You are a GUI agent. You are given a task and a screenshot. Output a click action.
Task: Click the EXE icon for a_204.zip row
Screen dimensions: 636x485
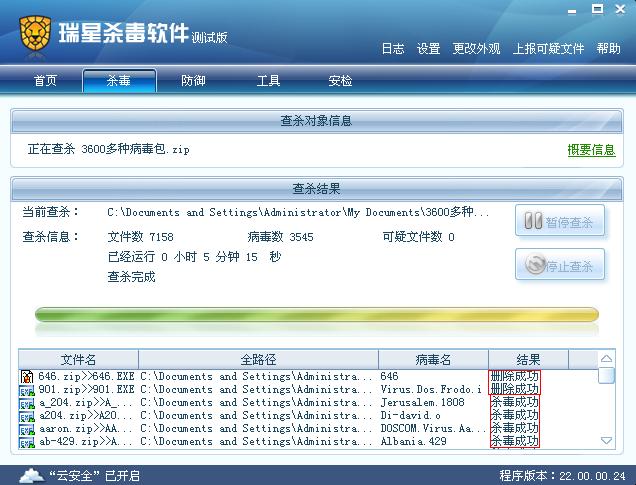click(x=27, y=403)
